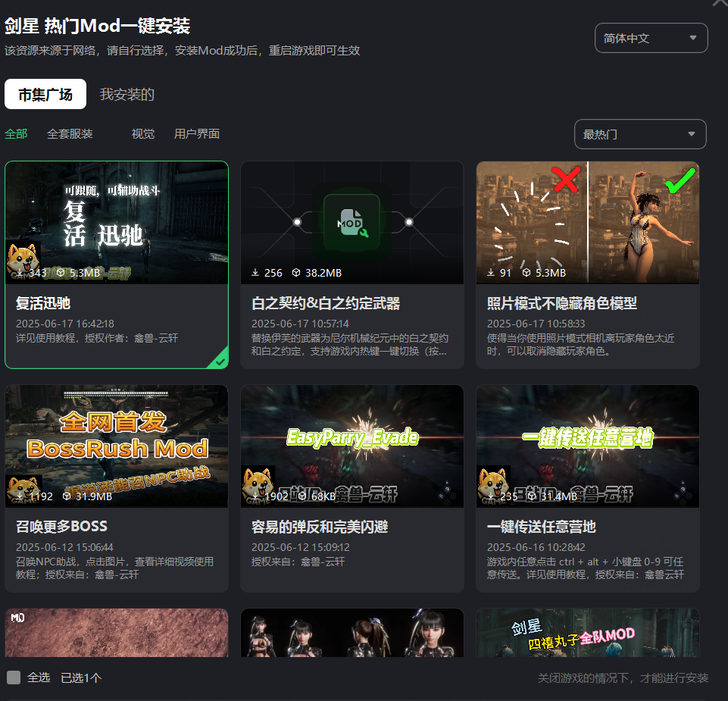Filter mods by 视觉
728x701 pixels.
coord(143,134)
